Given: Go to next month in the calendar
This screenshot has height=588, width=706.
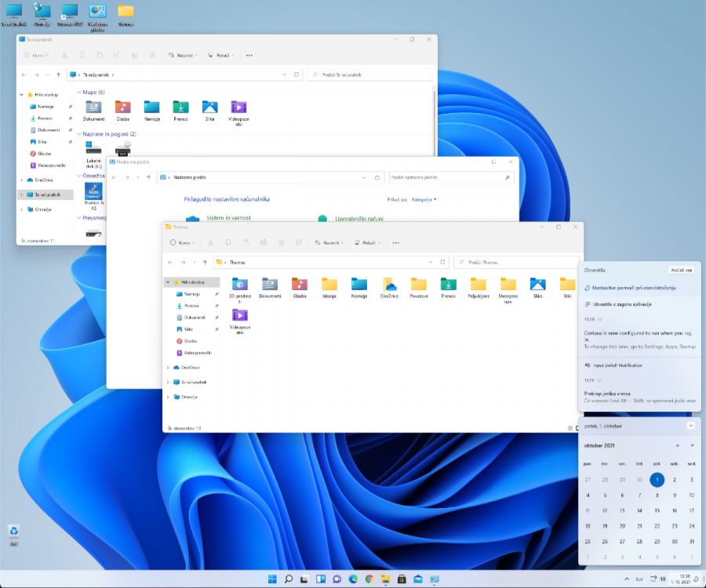Looking at the screenshot, I should click(x=692, y=445).
